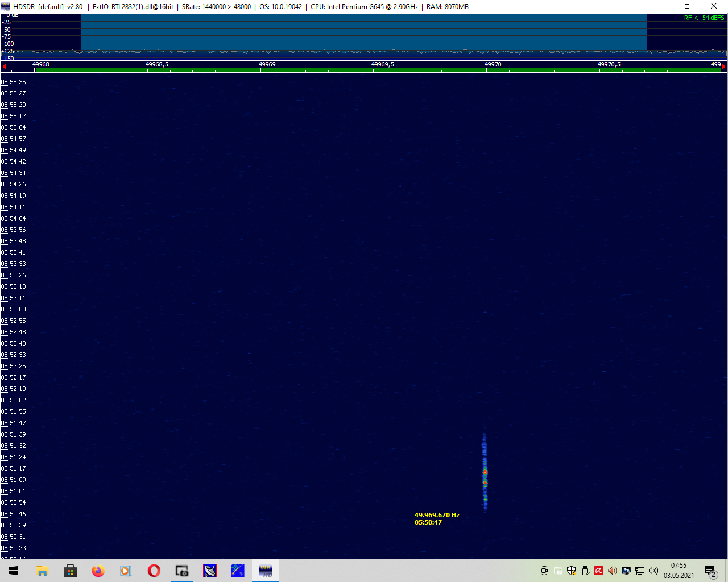The image size is (728, 582).
Task: Click the 05:55:35 waterfall timestamp
Action: click(13, 82)
